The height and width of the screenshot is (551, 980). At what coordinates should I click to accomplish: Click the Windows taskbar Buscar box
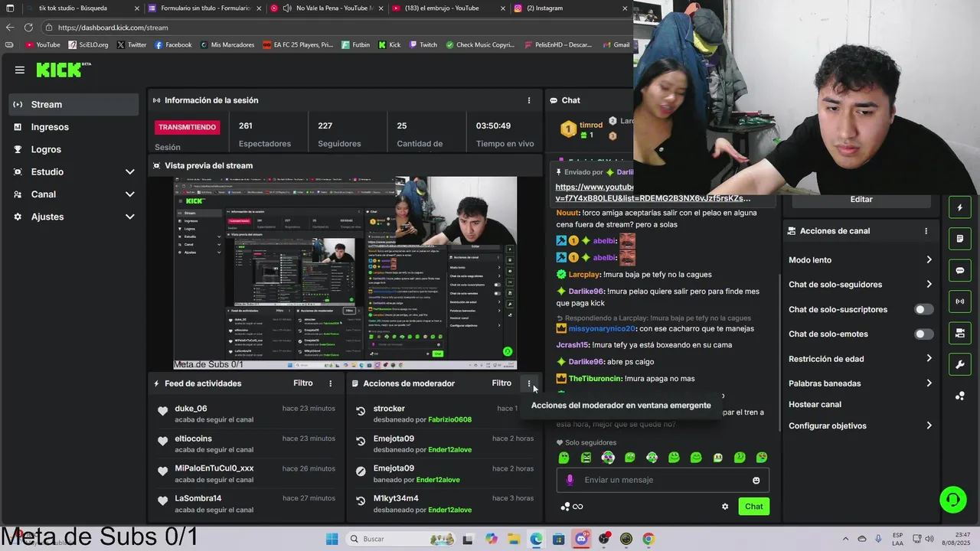pos(398,539)
